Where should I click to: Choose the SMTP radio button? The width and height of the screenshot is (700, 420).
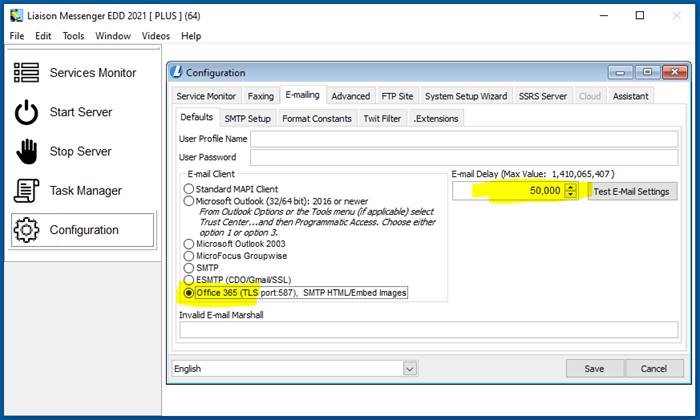[189, 268]
